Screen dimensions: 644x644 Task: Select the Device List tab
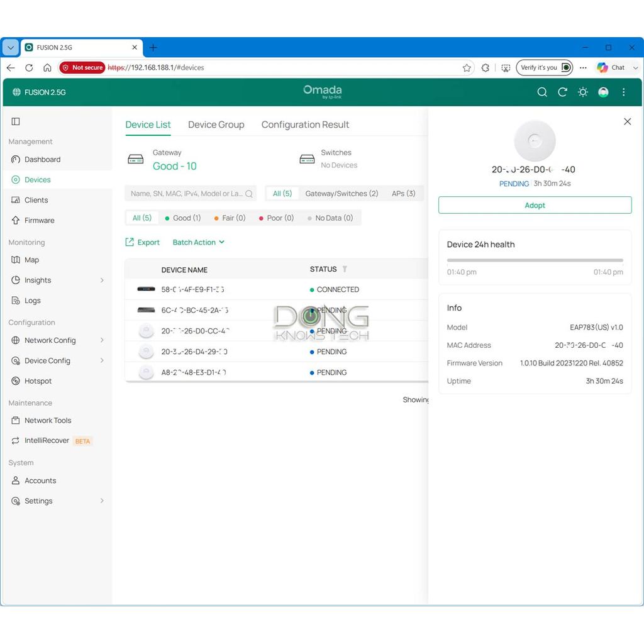pos(148,125)
